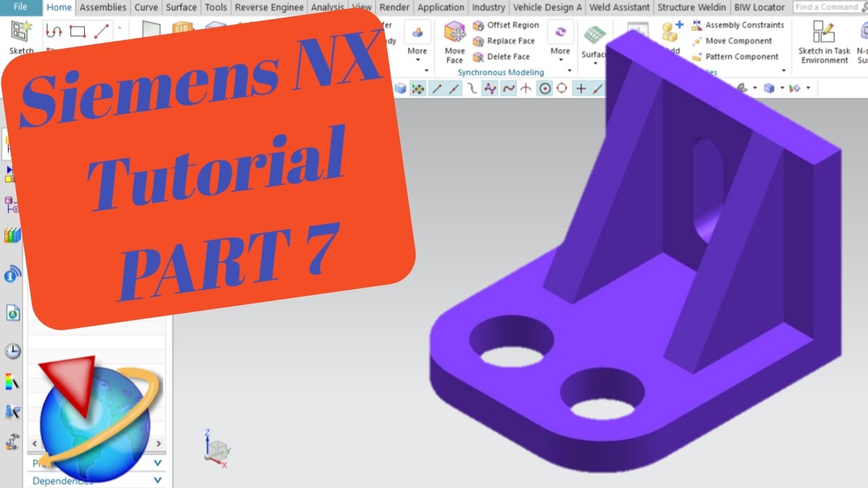Viewport: 868px width, 488px height.
Task: Open the Reuse Library books icon
Action: pyautogui.click(x=12, y=235)
